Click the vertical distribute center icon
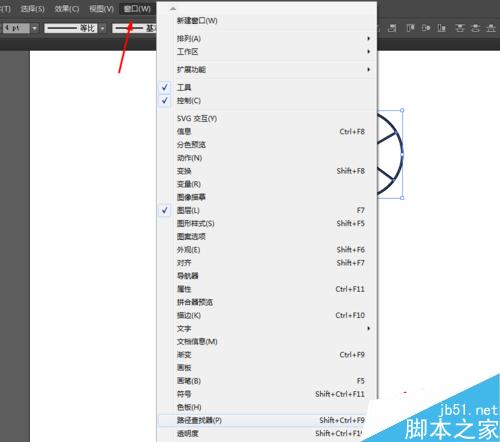 pyautogui.click(x=475, y=28)
